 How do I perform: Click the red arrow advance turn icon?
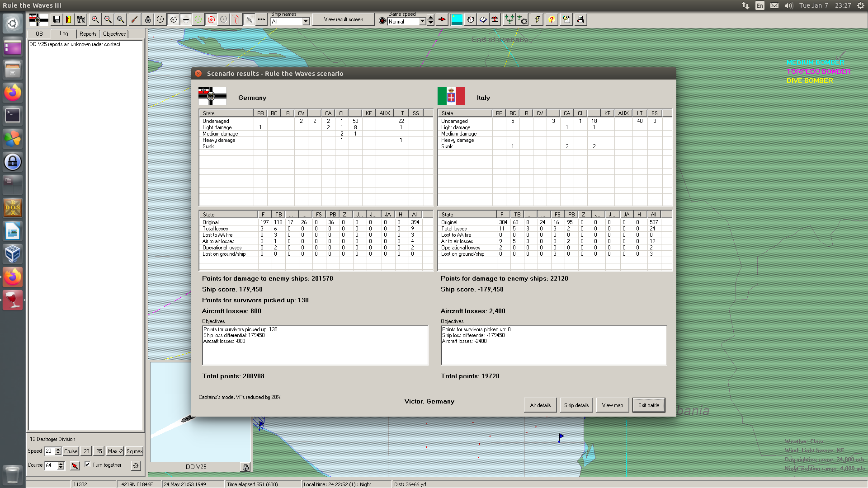(x=442, y=19)
